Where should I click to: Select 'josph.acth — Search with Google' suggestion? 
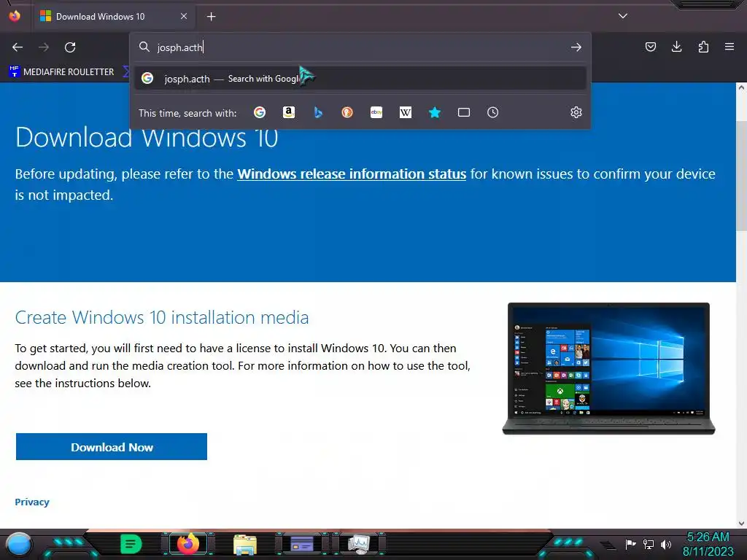click(x=360, y=79)
